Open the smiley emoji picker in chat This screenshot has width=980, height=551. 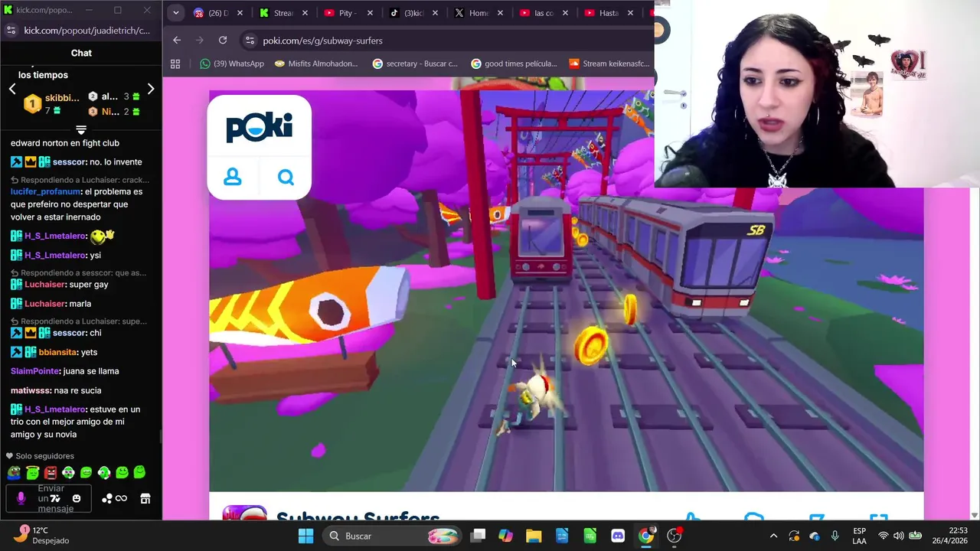[77, 498]
